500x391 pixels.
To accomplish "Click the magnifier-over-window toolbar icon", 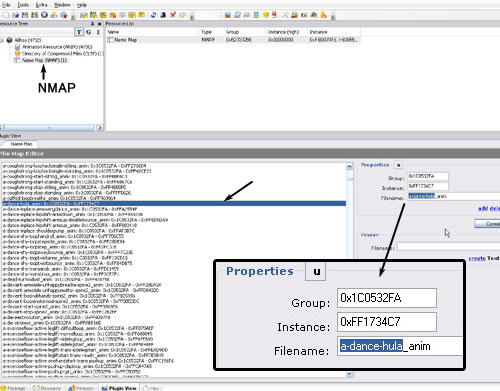I will pyautogui.click(x=237, y=15).
